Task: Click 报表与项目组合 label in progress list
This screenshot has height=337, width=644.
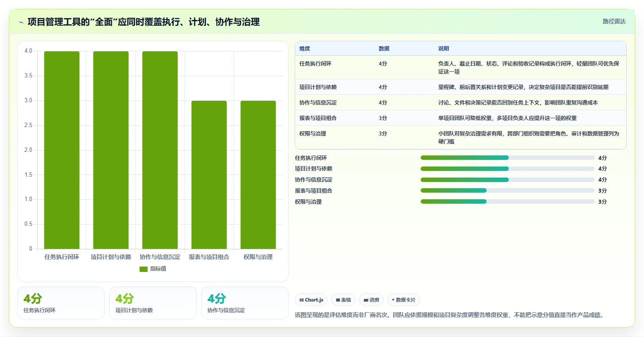Action: 314,191
